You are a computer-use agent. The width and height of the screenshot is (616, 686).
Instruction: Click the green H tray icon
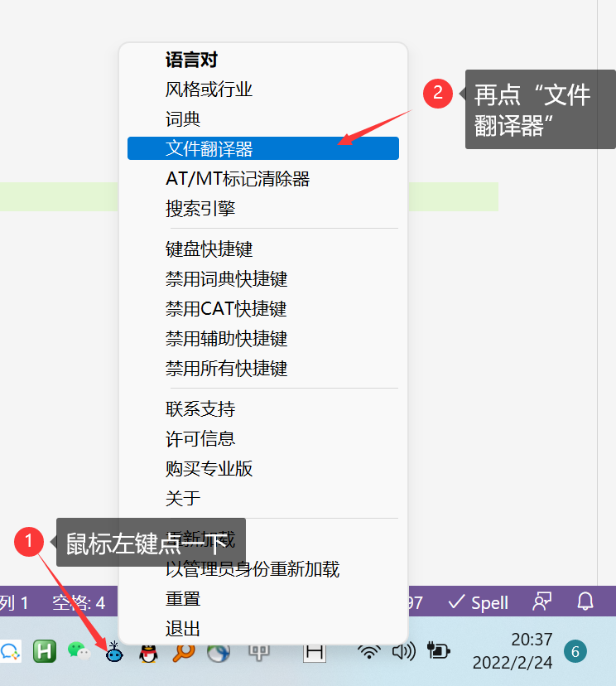[x=45, y=652]
